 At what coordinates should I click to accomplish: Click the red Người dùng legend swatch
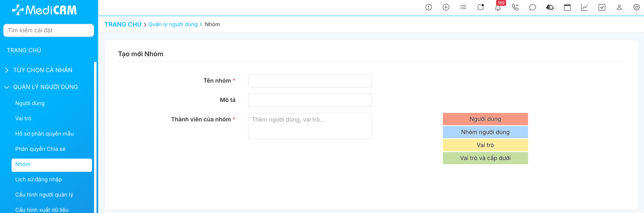click(x=485, y=119)
